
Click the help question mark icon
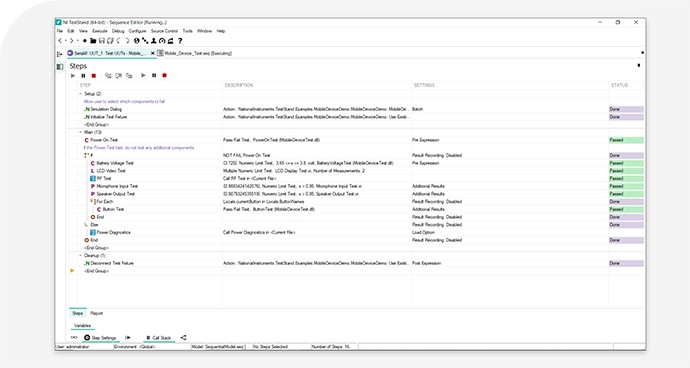coord(180,40)
